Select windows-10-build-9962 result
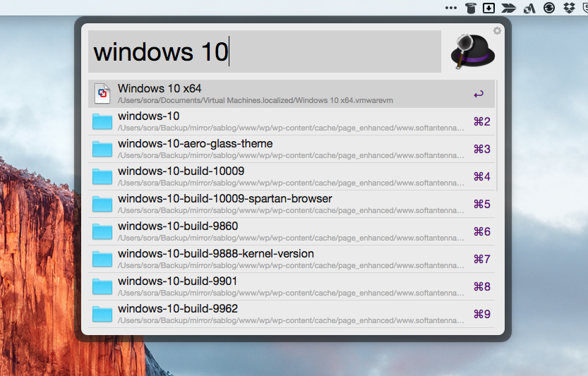The image size is (588, 376). click(292, 314)
